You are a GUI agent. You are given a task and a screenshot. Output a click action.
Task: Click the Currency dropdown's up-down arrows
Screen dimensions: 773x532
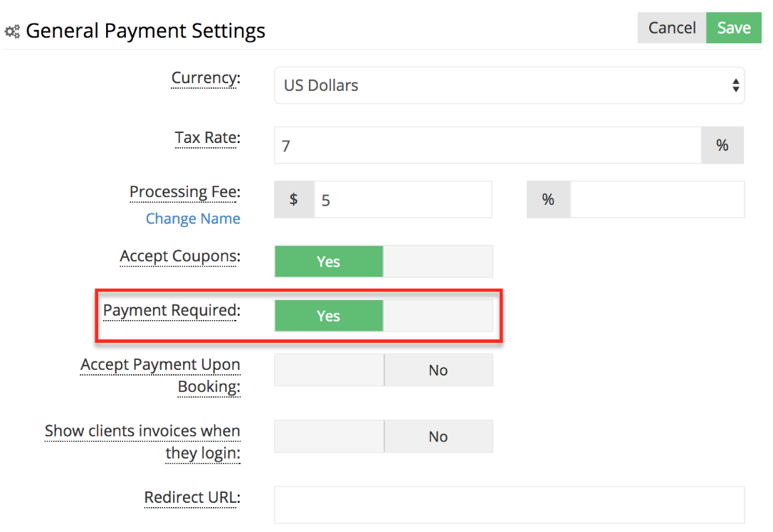click(735, 85)
